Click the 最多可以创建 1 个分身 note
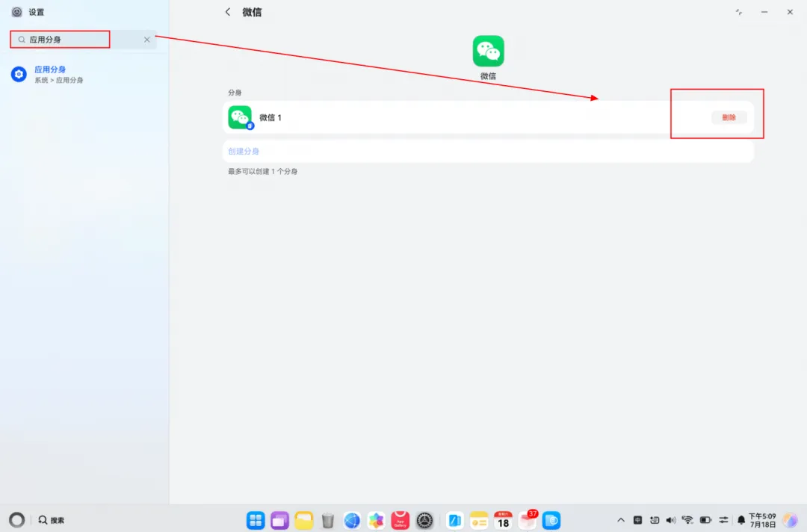The image size is (807, 532). tap(262, 171)
